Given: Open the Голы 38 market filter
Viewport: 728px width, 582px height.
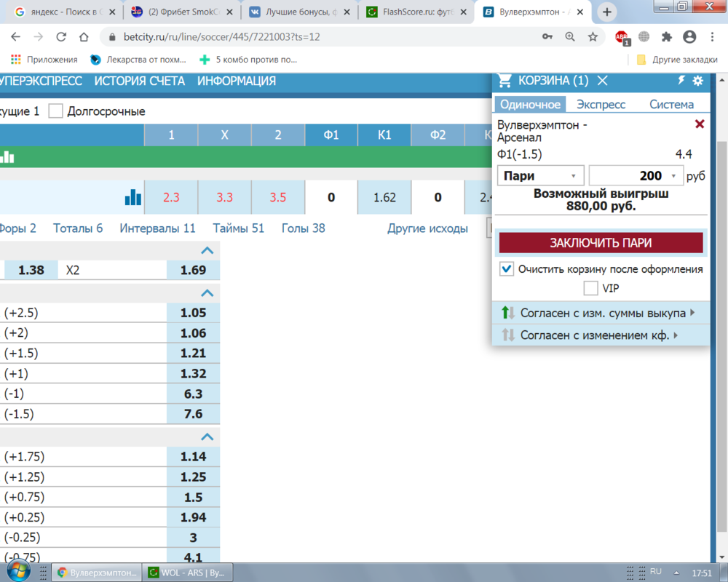Looking at the screenshot, I should 303,228.
